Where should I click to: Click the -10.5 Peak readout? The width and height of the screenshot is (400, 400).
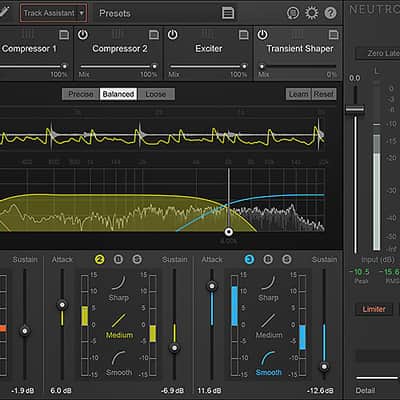(359, 272)
